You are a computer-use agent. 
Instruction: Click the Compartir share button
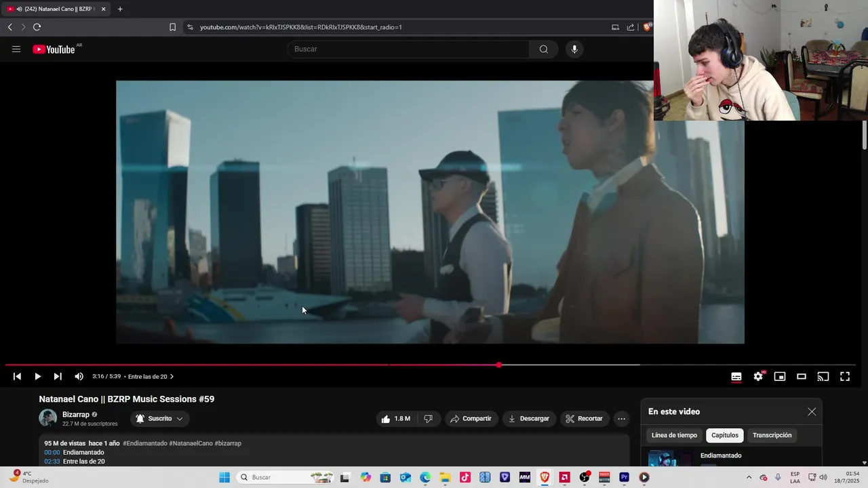click(x=471, y=419)
